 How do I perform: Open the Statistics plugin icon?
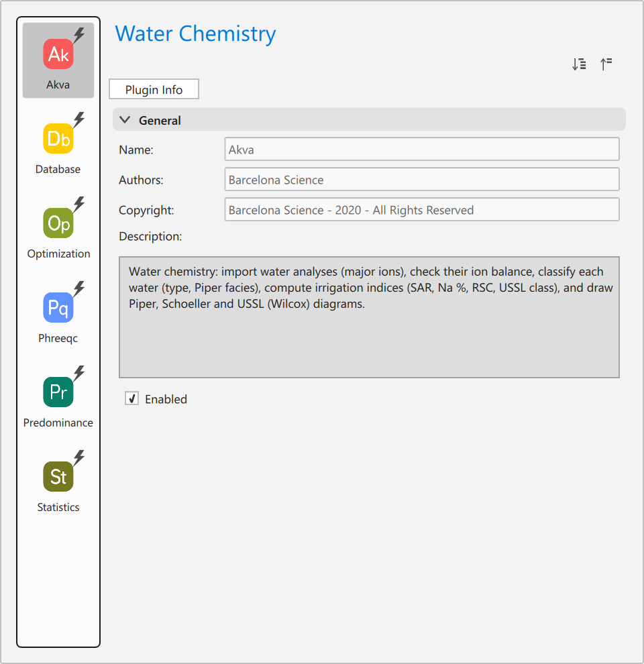(x=58, y=476)
